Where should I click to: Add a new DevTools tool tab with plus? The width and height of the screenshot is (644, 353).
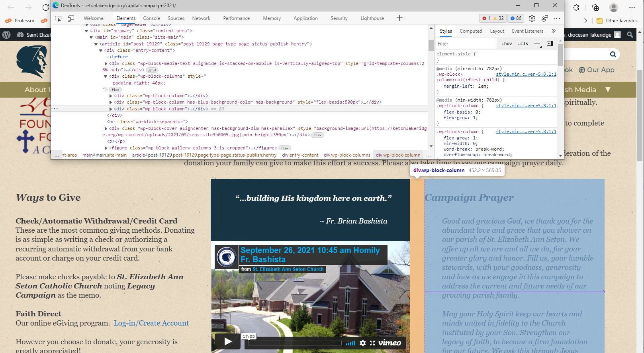(399, 18)
